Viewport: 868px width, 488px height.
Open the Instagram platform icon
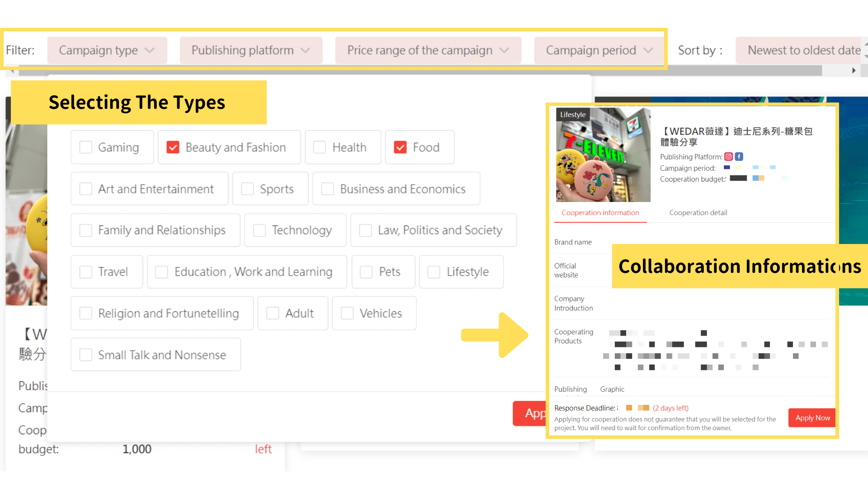click(728, 157)
